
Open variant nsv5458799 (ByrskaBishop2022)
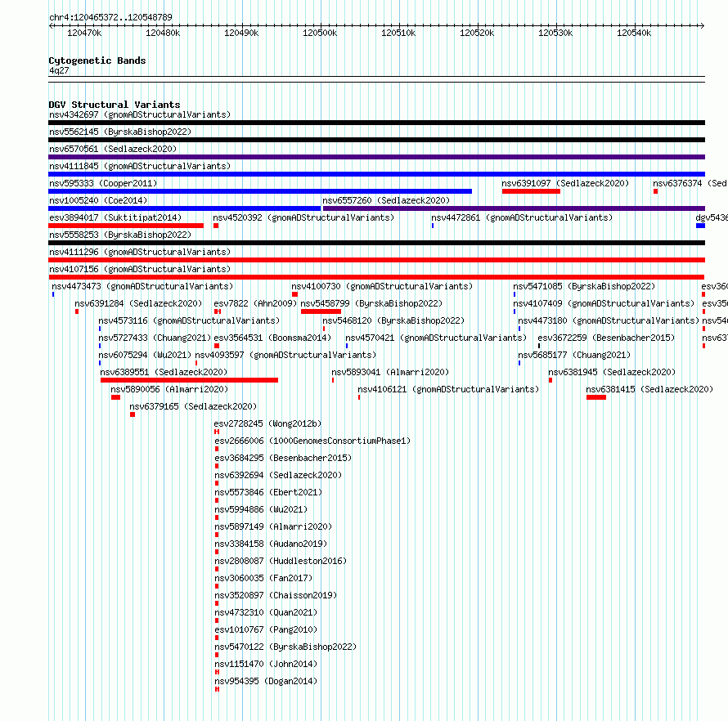tap(371, 303)
